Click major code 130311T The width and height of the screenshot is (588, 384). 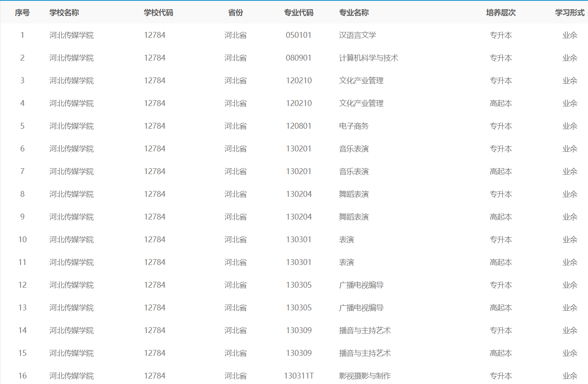[x=299, y=376]
